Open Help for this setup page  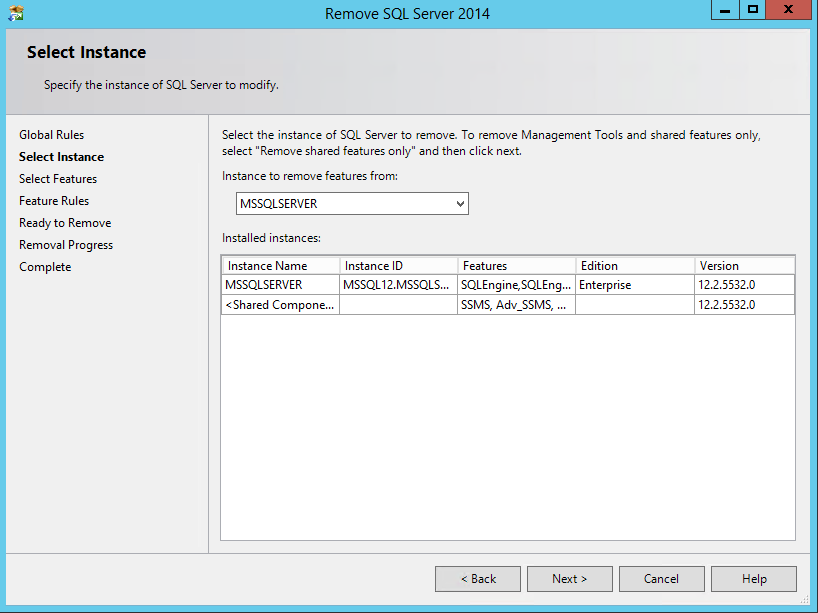[753, 579]
